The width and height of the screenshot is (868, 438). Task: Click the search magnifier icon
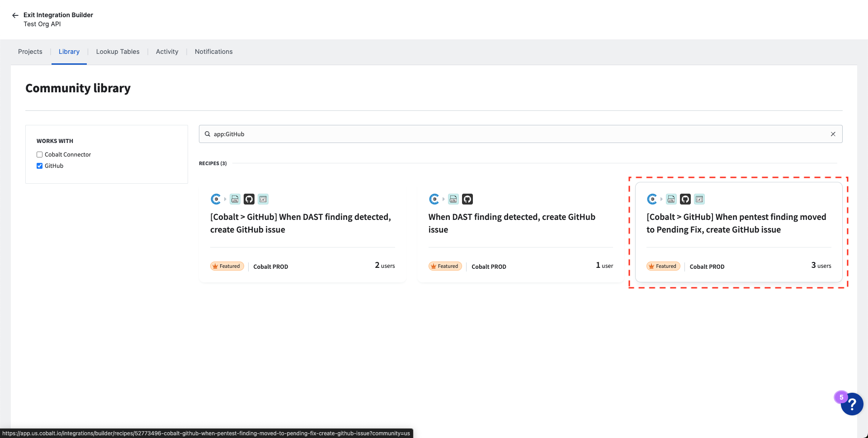(x=208, y=134)
